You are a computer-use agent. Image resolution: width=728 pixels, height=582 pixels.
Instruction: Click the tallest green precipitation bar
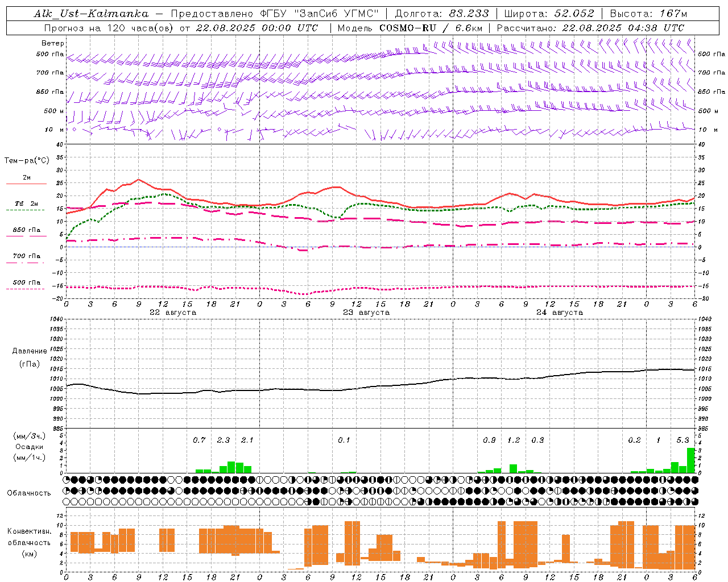[691, 460]
